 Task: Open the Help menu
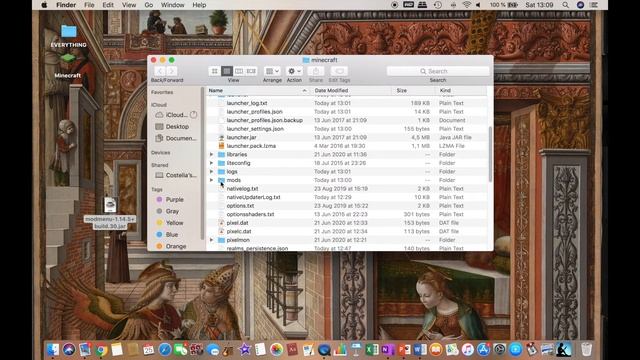click(x=199, y=5)
